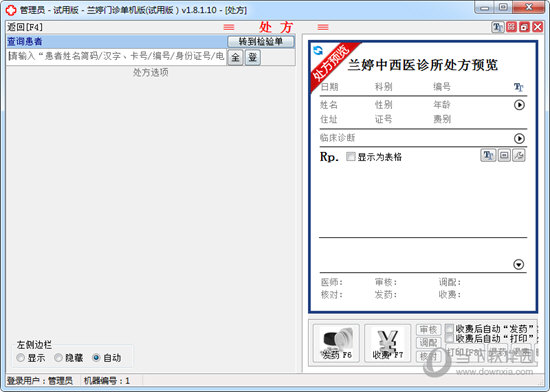The height and width of the screenshot is (392, 550).
Task: Check 收费后自动“发药” option
Action: coord(450,329)
